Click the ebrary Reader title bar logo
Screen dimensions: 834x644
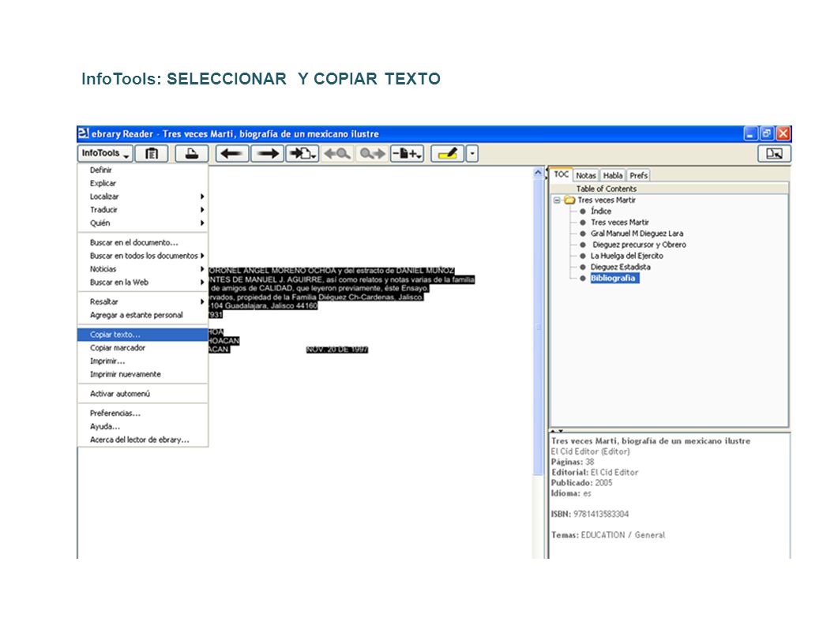pos(83,133)
